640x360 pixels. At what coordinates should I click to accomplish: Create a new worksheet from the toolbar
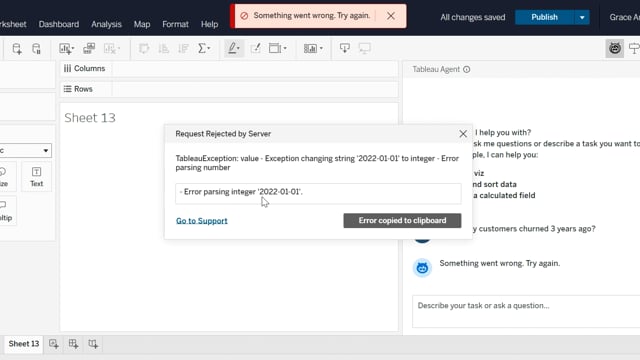[x=66, y=49]
